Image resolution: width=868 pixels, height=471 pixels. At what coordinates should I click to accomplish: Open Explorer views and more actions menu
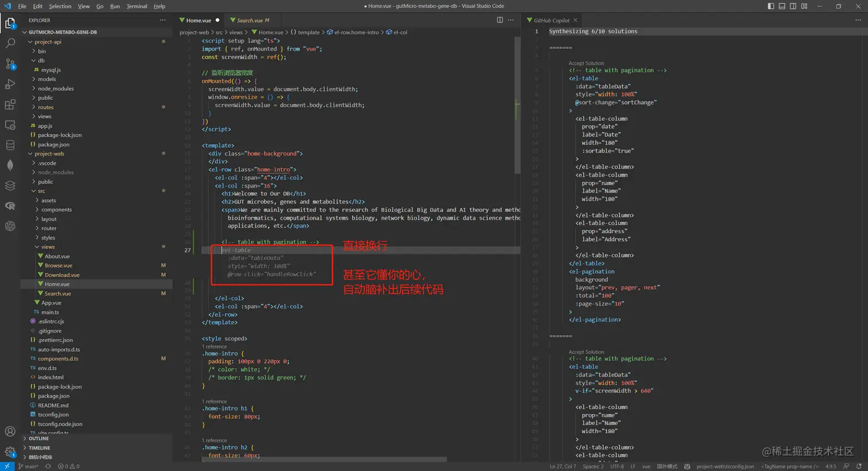(x=163, y=20)
